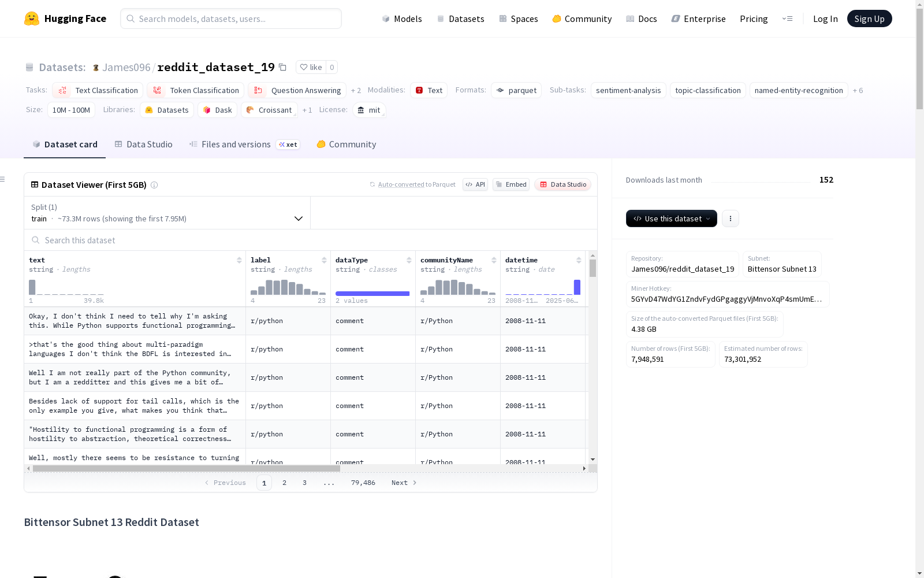Expand the train split selector
This screenshot has height=578, width=924.
tap(167, 213)
